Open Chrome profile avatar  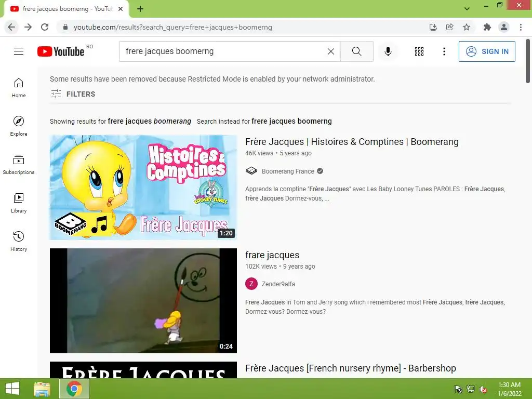(x=504, y=27)
